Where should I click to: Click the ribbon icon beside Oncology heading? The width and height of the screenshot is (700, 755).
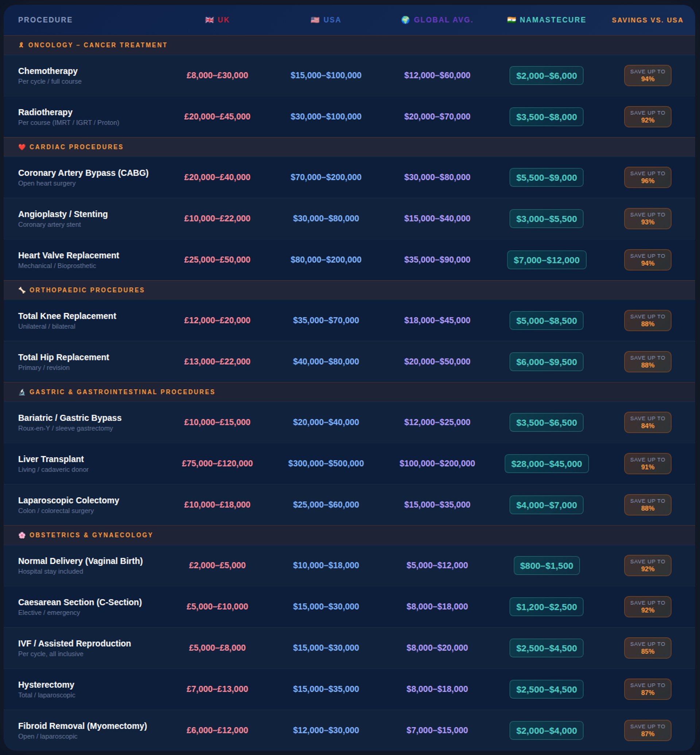tap(21, 45)
